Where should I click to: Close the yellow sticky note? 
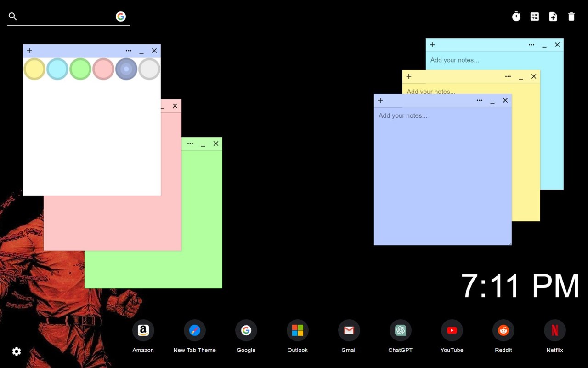[x=534, y=76]
